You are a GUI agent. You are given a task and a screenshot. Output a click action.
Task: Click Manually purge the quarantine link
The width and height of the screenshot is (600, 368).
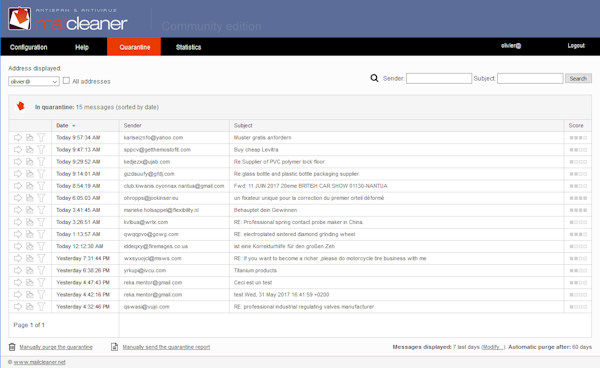(x=56, y=347)
